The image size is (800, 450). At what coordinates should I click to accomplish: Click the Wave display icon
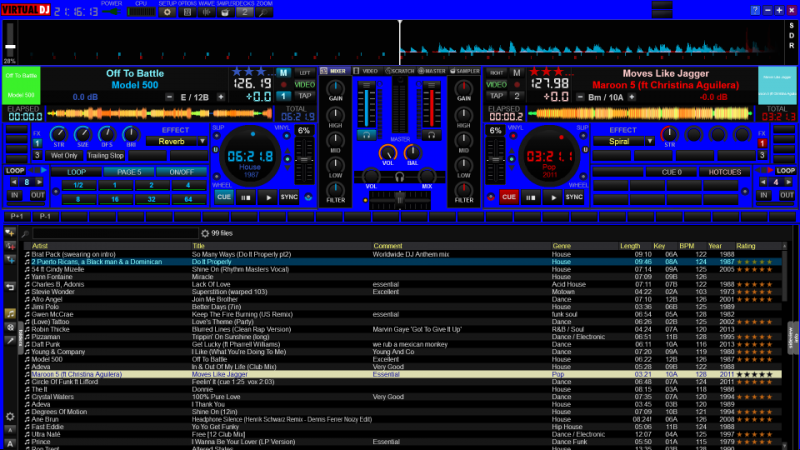point(206,12)
